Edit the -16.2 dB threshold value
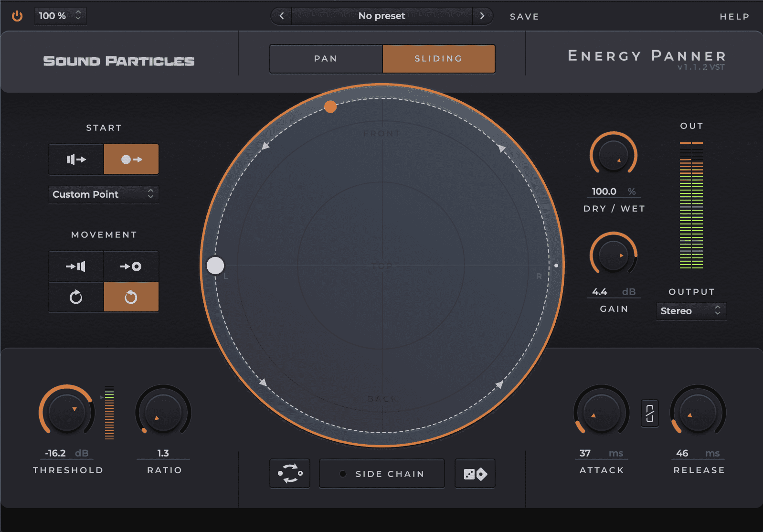Image resolution: width=763 pixels, height=532 pixels. point(67,453)
